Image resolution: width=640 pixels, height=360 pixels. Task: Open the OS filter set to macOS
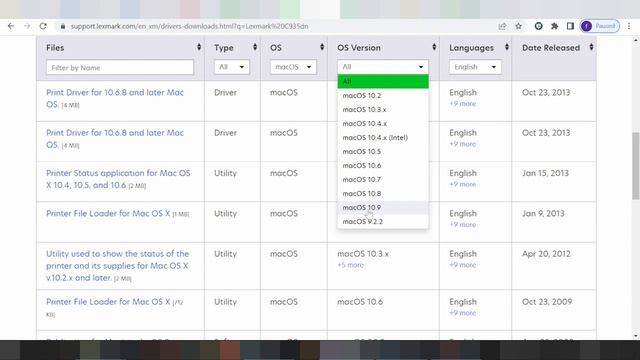293,67
